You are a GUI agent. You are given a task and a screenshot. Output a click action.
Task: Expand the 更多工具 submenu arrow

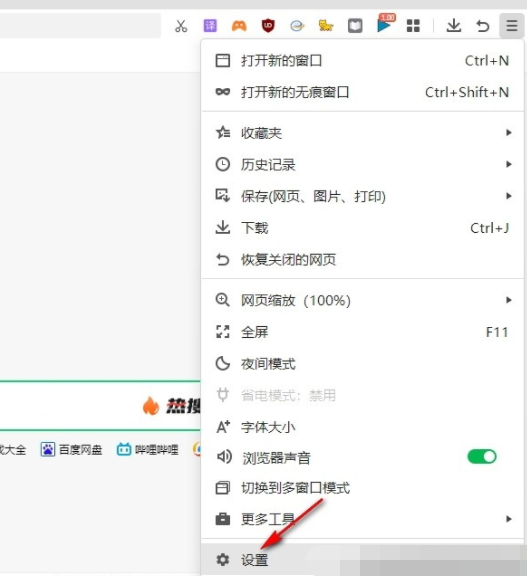point(509,519)
